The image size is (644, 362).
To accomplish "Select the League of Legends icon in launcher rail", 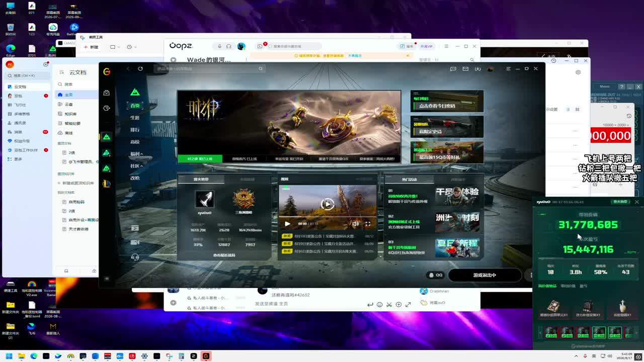I will coord(106,184).
